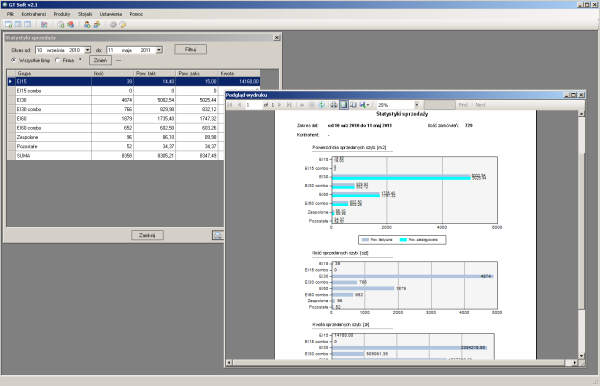This screenshot has width=600, height=386.
Task: Click the stop rendering icon in preview toolbar
Action: pos(312,105)
